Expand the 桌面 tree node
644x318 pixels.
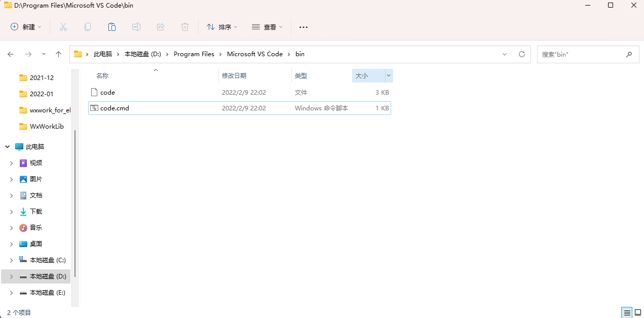point(12,244)
